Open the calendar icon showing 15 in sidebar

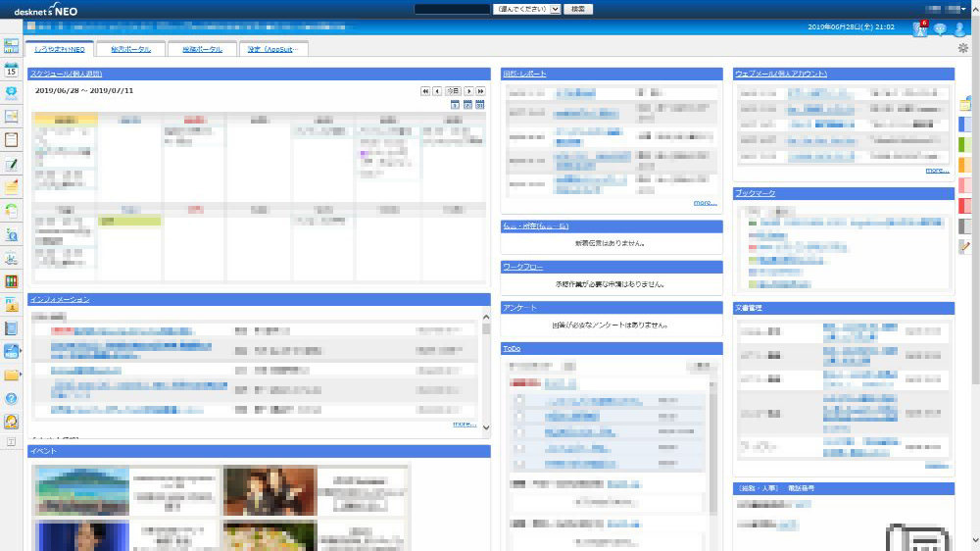click(x=12, y=71)
